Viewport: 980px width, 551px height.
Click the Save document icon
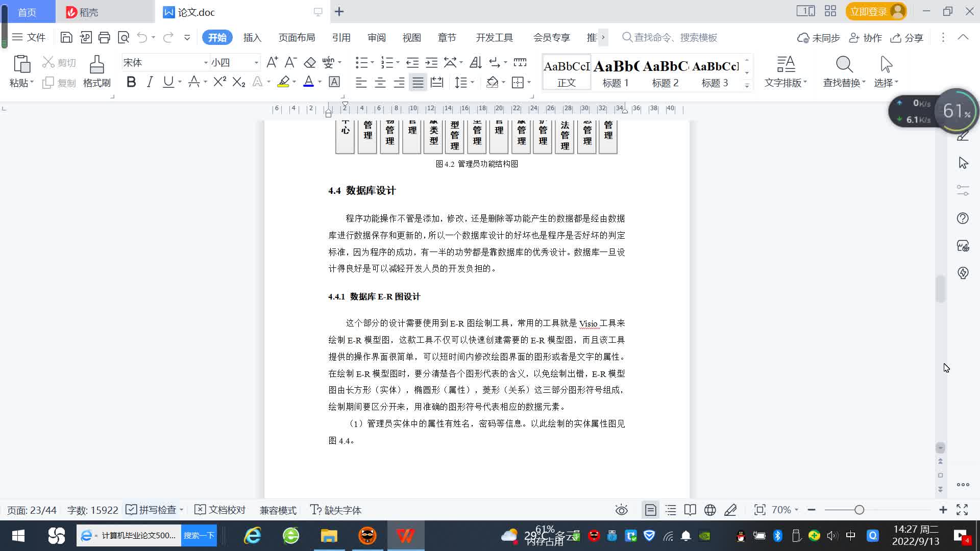pos(66,37)
